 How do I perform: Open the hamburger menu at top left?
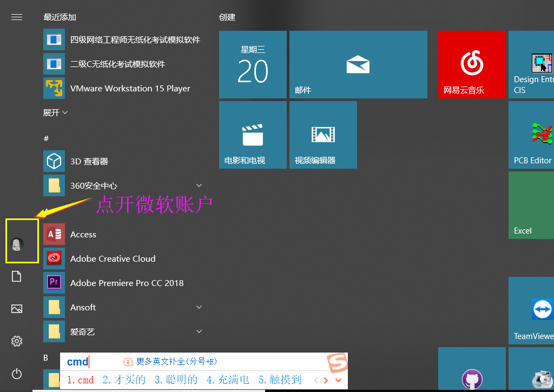(16, 17)
